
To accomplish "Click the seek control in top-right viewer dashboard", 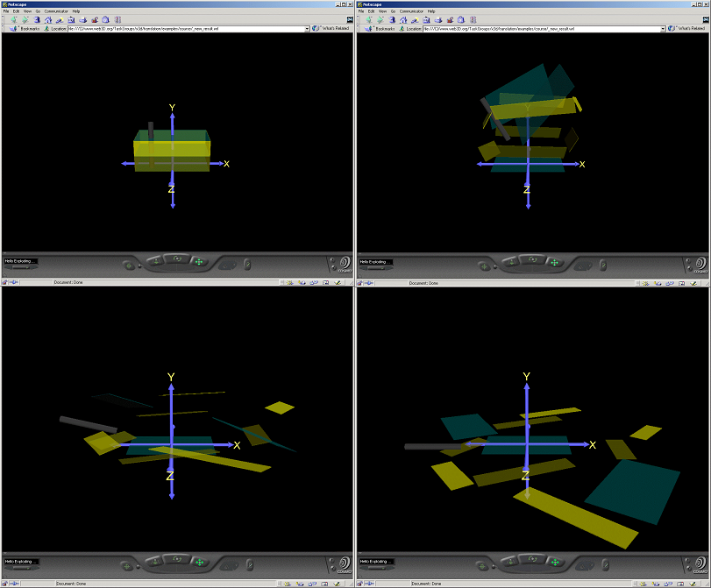I will (x=580, y=262).
